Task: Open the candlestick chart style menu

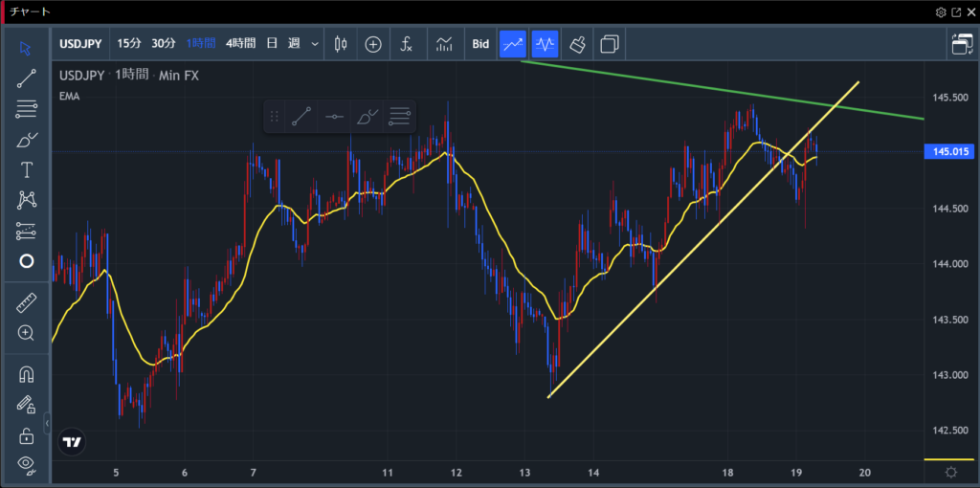Action: (x=341, y=44)
